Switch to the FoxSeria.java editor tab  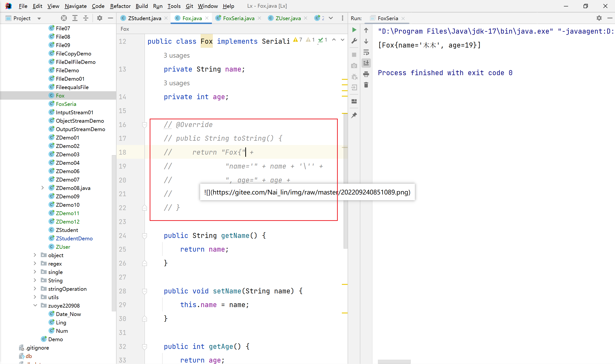[x=238, y=18]
